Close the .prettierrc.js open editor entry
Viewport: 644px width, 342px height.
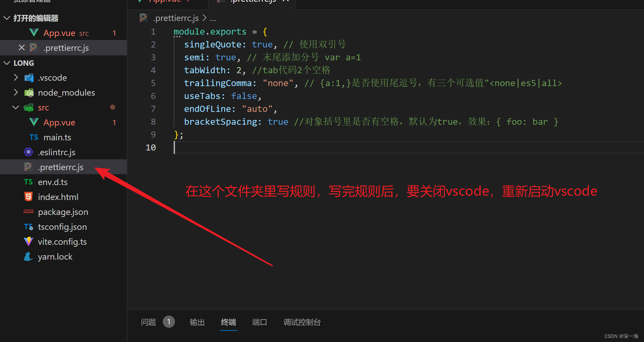coord(22,47)
